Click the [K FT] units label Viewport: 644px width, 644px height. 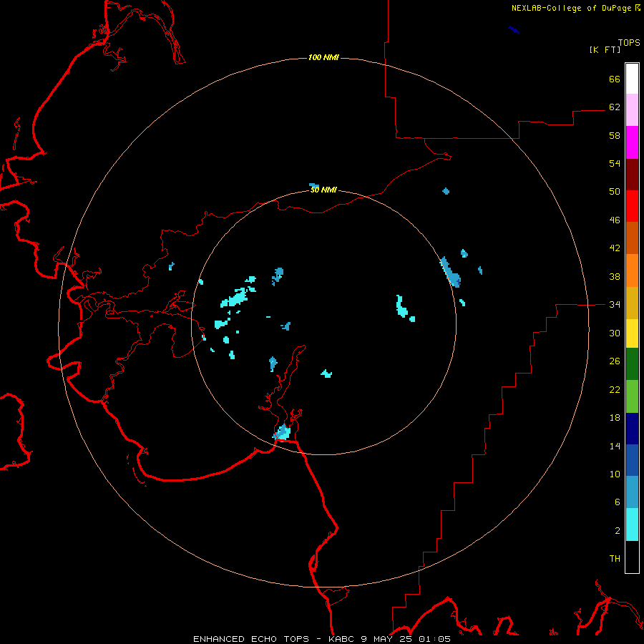pyautogui.click(x=605, y=49)
